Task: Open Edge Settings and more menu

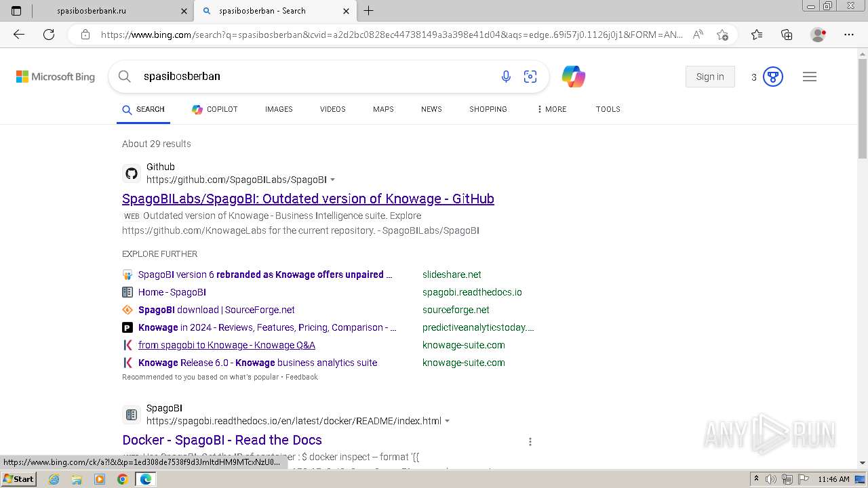Action: coord(849,35)
